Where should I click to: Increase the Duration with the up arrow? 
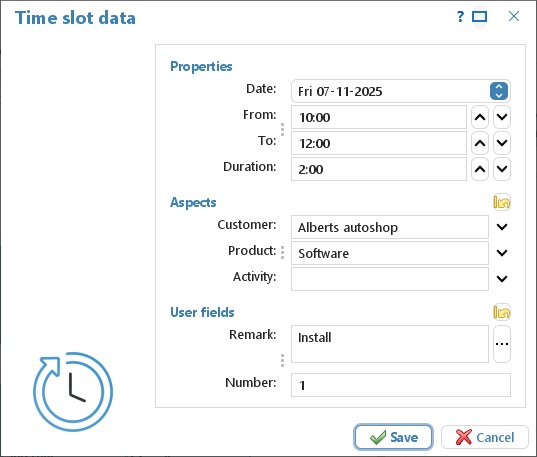tap(480, 169)
